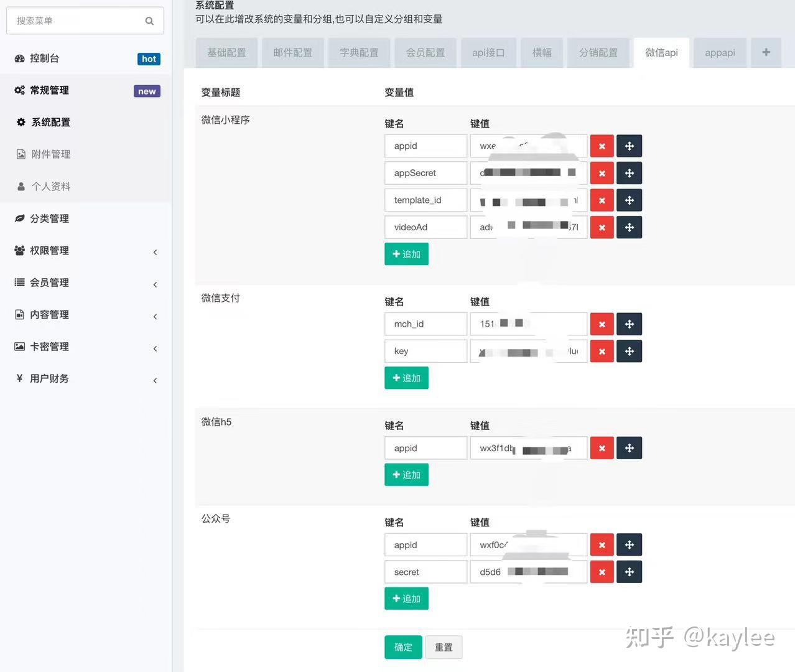Click the 用户财务 ¥ icon in sidebar
This screenshot has height=672, width=795.
[19, 378]
